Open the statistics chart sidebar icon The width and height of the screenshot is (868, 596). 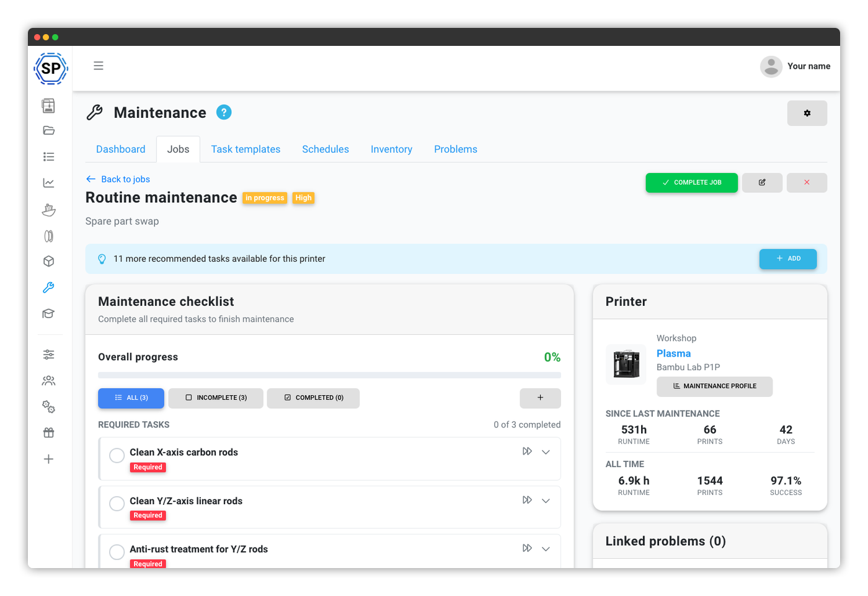click(x=48, y=183)
